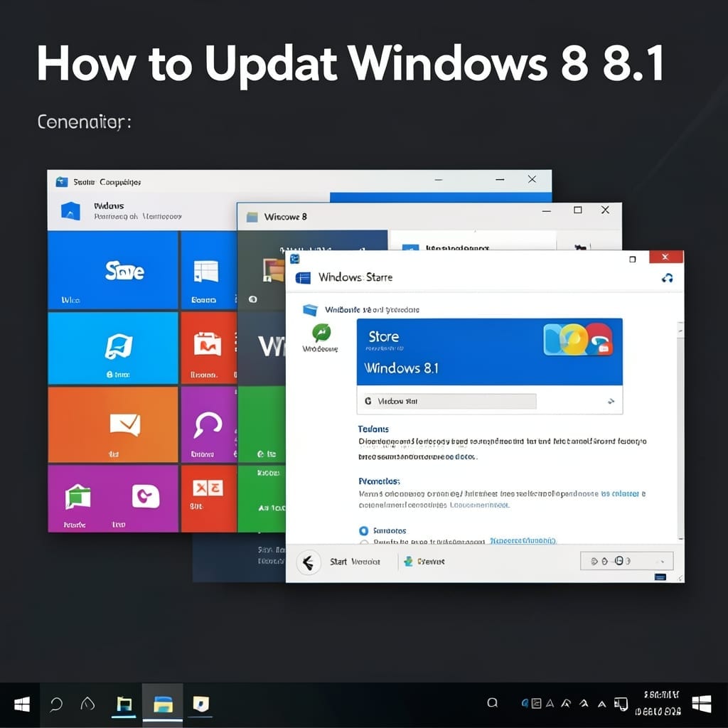Open the blue Store tile with shopping text
Screen dimensions: 728x728
pyautogui.click(x=113, y=271)
